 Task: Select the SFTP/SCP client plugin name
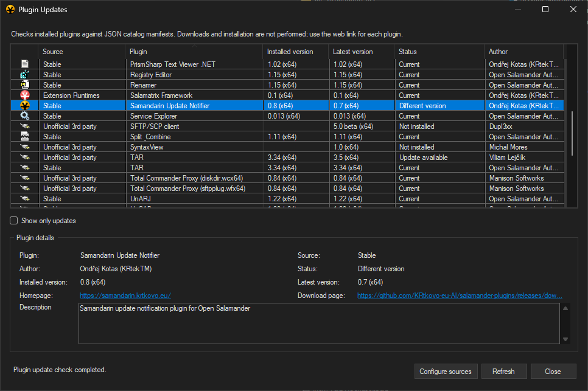coord(155,126)
